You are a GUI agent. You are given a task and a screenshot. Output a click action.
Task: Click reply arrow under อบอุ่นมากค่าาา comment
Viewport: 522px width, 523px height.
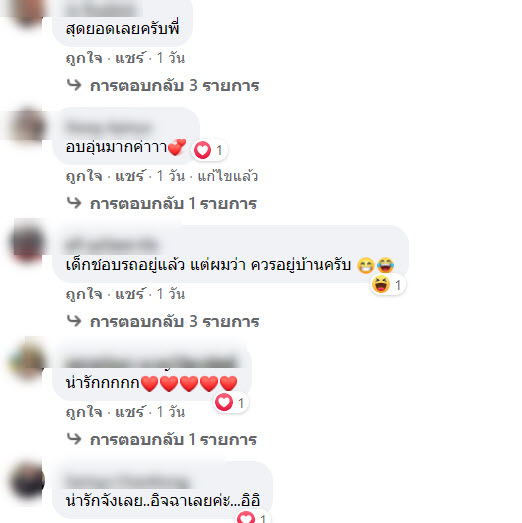74,203
